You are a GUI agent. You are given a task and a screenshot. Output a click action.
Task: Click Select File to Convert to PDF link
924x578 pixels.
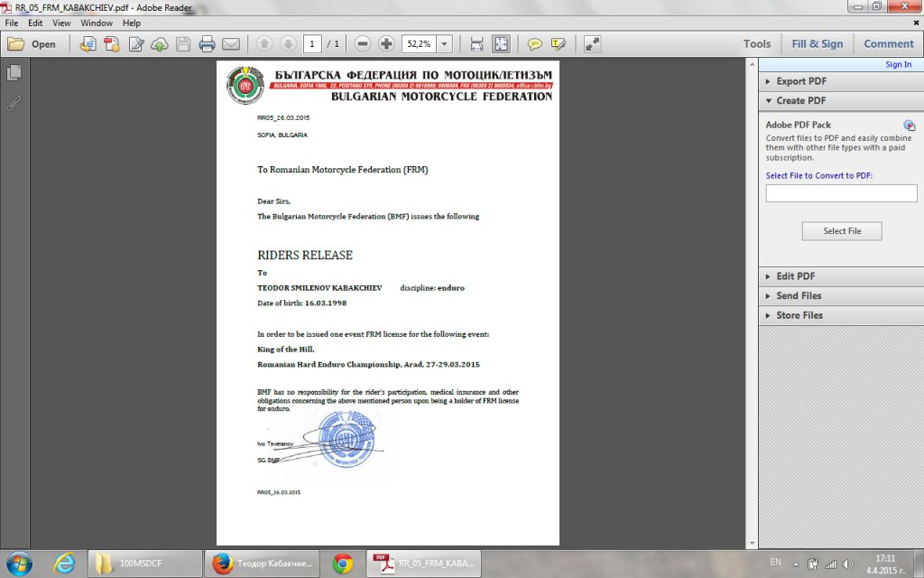pyautogui.click(x=819, y=176)
